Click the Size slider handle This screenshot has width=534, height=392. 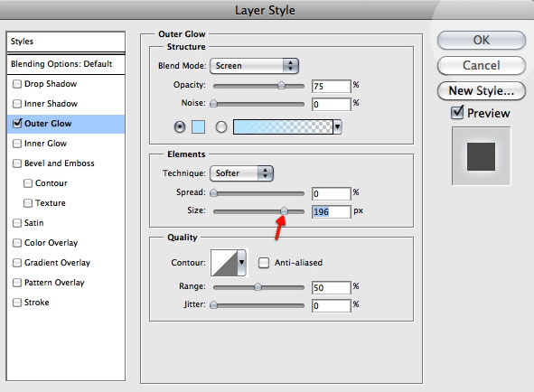click(x=284, y=211)
